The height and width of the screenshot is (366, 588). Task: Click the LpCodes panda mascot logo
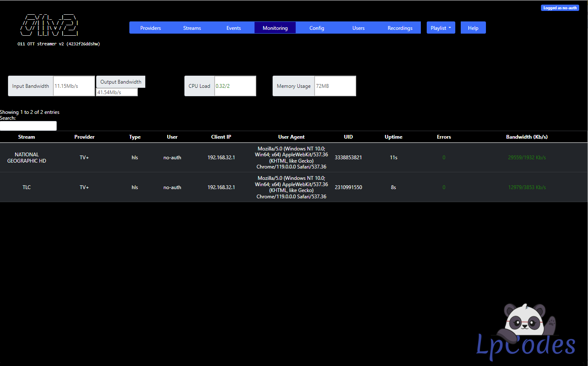pyautogui.click(x=526, y=332)
